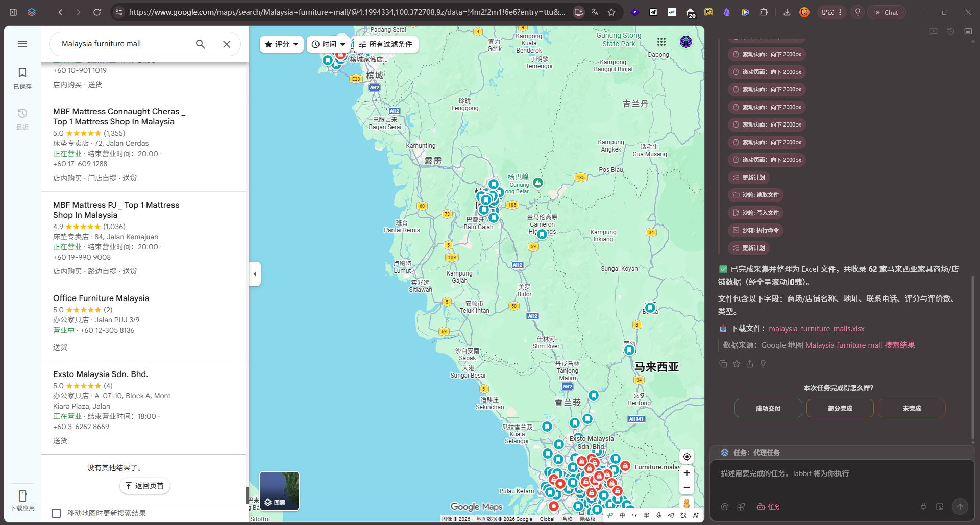The width and height of the screenshot is (980, 525).
Task: Open Street View pegman
Action: [x=687, y=504]
